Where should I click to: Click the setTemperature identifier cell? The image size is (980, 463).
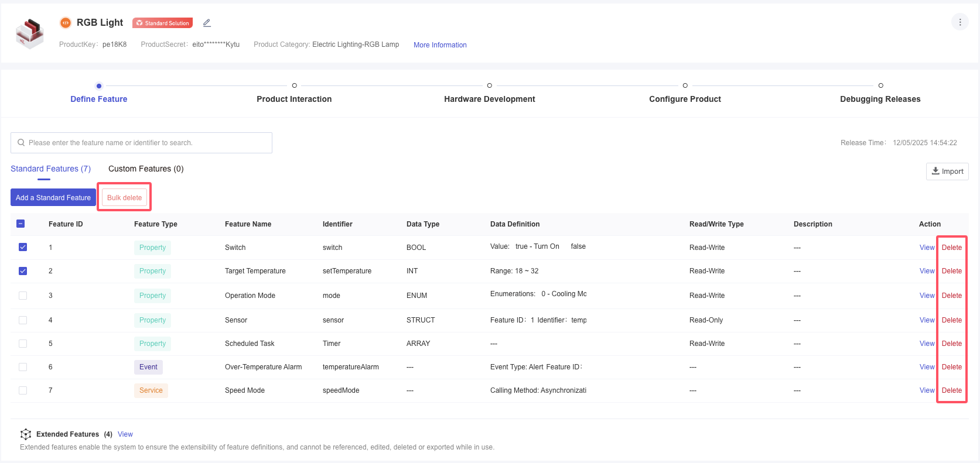[x=347, y=271]
